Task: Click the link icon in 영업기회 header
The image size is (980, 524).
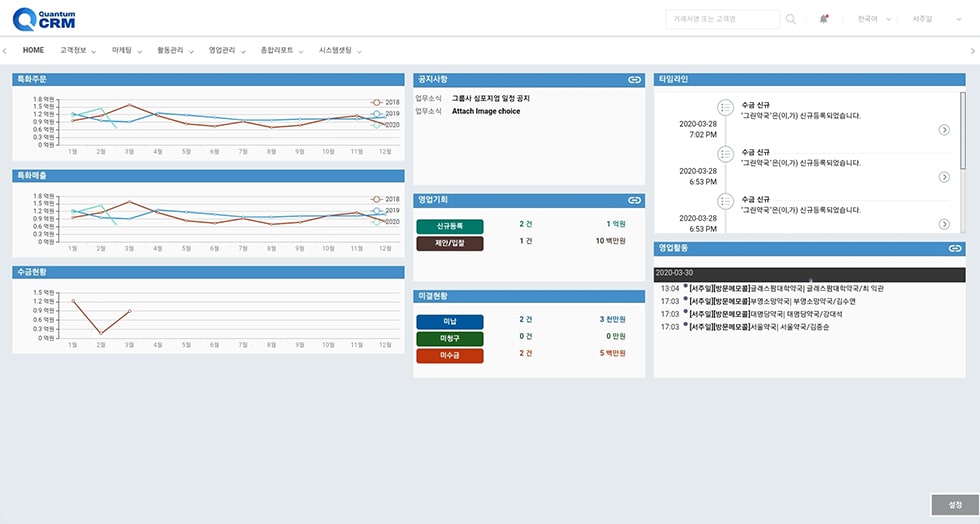Action: point(634,200)
